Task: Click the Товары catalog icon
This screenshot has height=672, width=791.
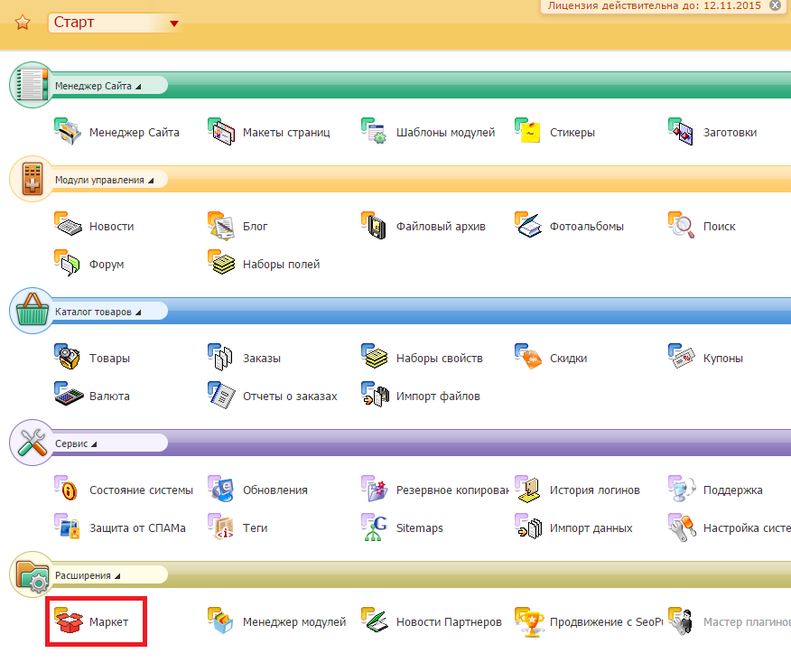Action: [x=69, y=358]
